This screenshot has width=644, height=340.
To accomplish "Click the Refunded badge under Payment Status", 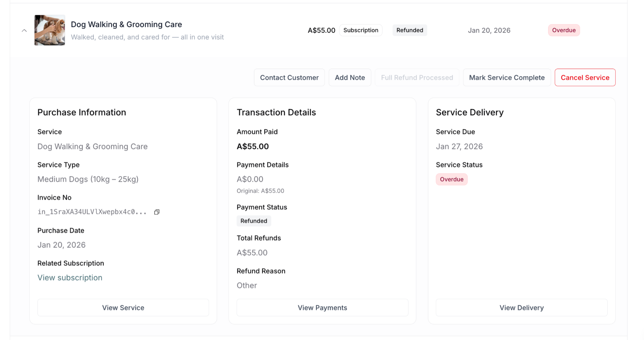I will (x=253, y=221).
